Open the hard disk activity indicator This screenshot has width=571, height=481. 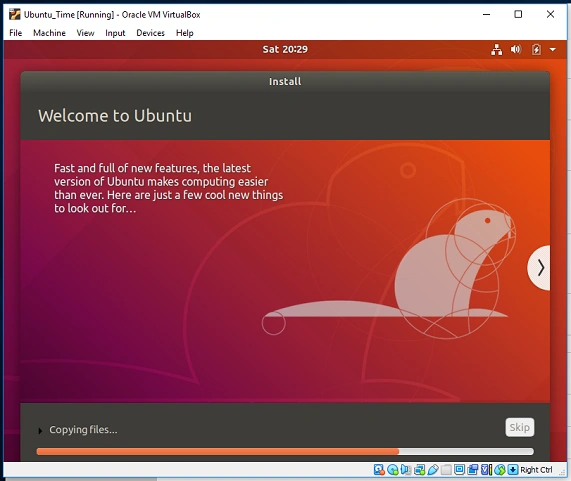coord(379,470)
